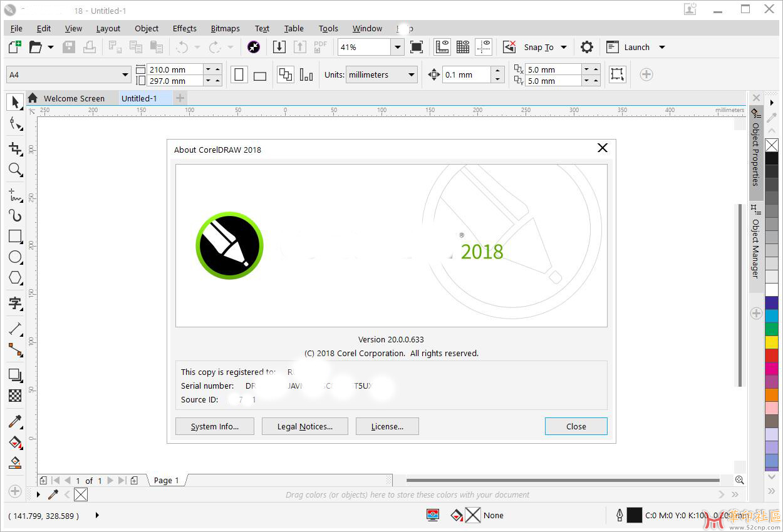Open the Units millimeters dropdown

(x=381, y=74)
